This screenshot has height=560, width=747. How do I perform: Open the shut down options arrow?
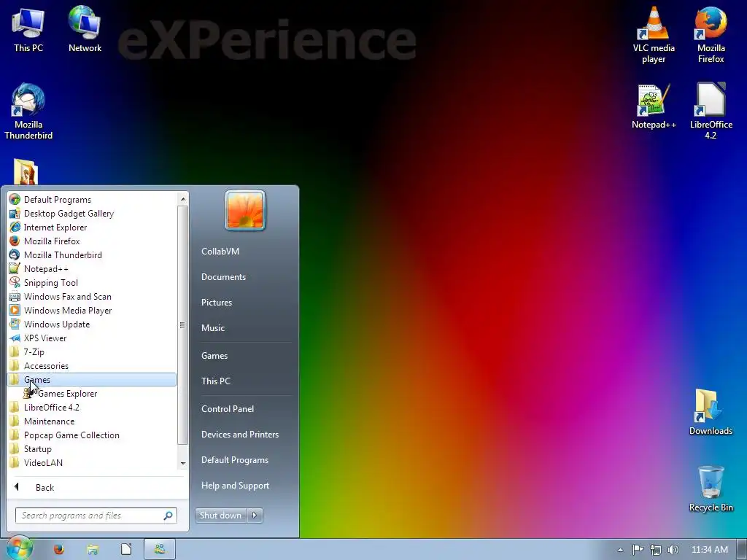tap(255, 516)
